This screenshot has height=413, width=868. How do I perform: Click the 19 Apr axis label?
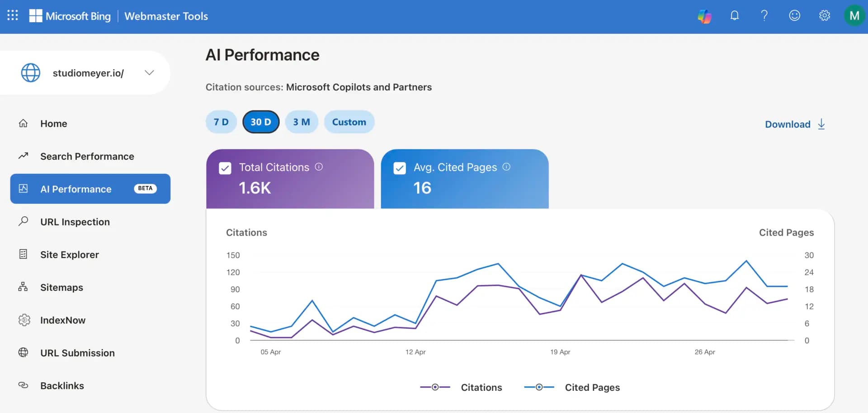[x=560, y=351]
